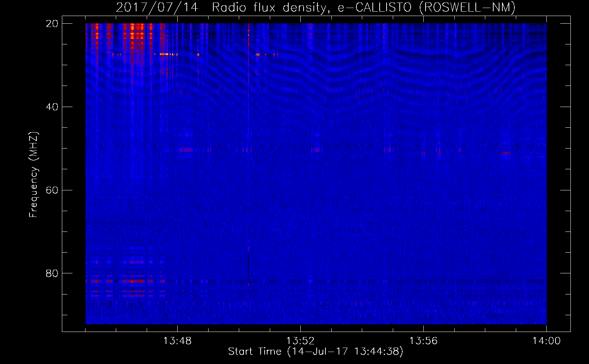This screenshot has width=589, height=364.
Task: Click the 60 frequency tick label
Action: 52,190
